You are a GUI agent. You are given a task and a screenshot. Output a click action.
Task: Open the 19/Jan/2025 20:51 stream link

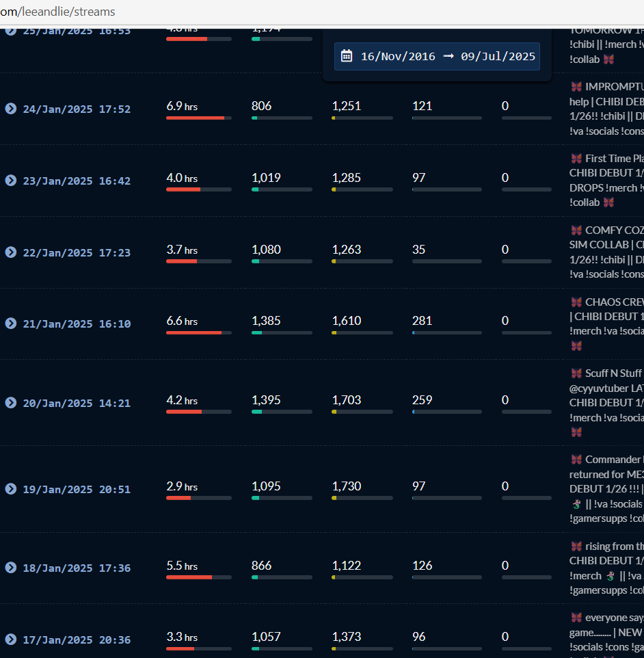tap(77, 489)
